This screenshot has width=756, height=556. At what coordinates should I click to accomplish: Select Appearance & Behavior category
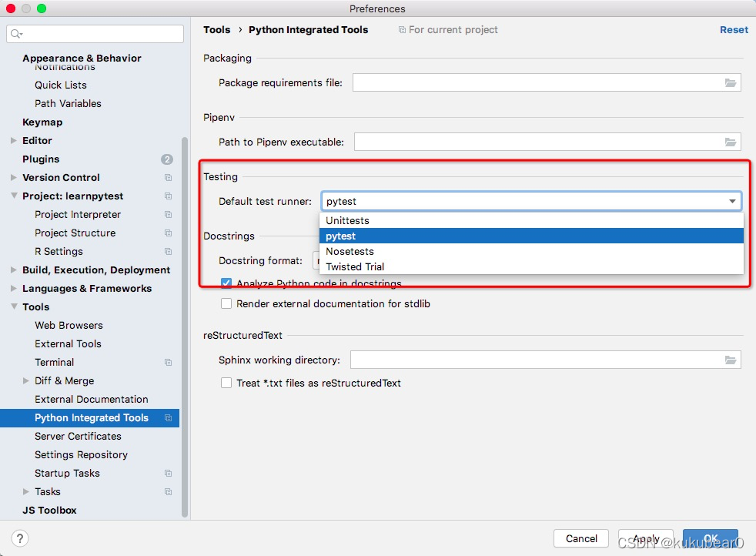(82, 58)
